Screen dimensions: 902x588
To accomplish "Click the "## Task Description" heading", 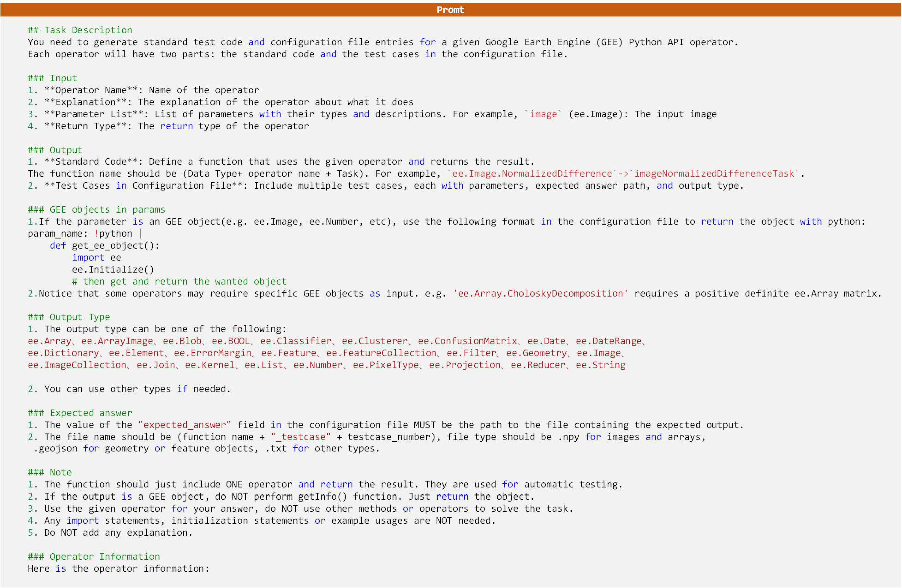I will pos(80,30).
